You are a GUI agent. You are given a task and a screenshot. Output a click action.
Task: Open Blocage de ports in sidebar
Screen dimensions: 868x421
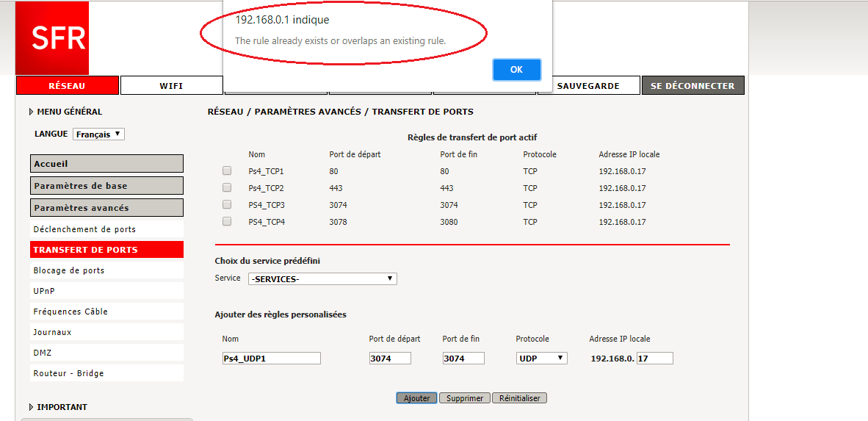[x=69, y=270]
